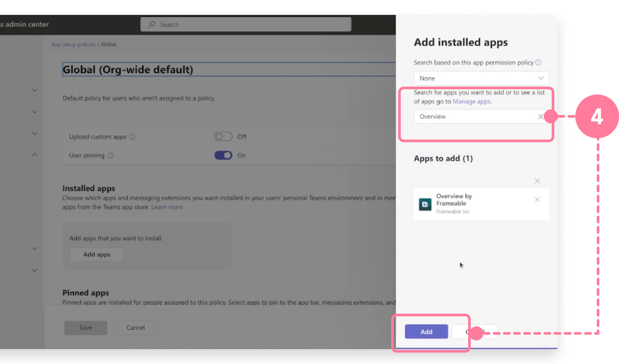Click info icon next to User pinning

click(111, 156)
